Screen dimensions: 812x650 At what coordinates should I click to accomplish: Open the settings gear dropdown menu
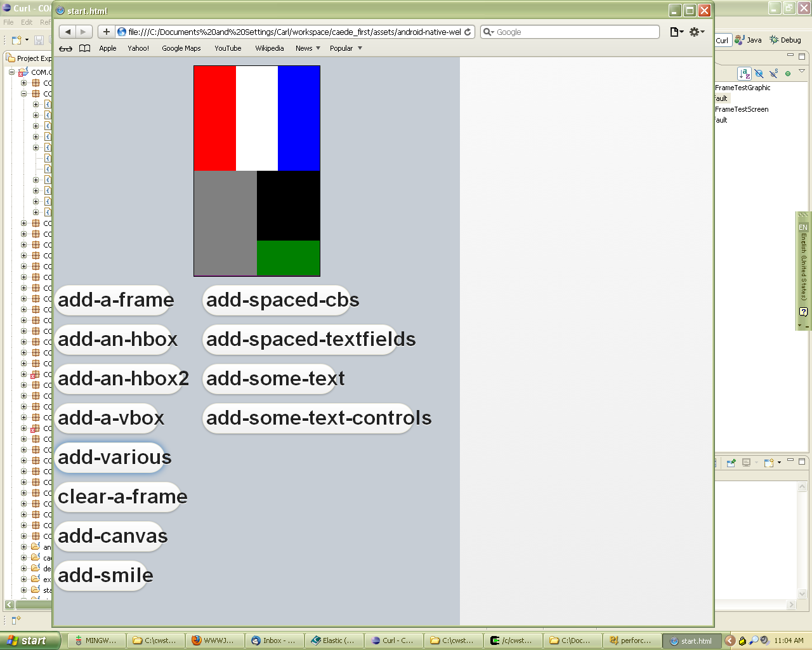click(x=697, y=32)
